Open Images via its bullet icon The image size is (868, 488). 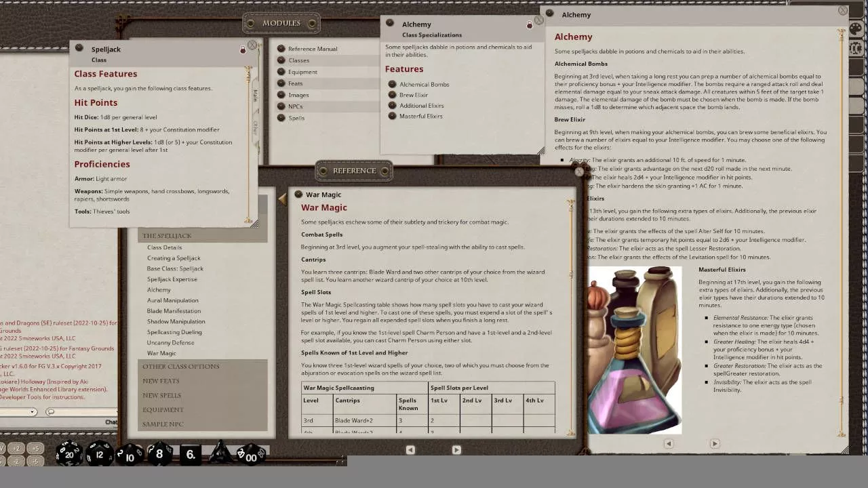click(x=281, y=95)
